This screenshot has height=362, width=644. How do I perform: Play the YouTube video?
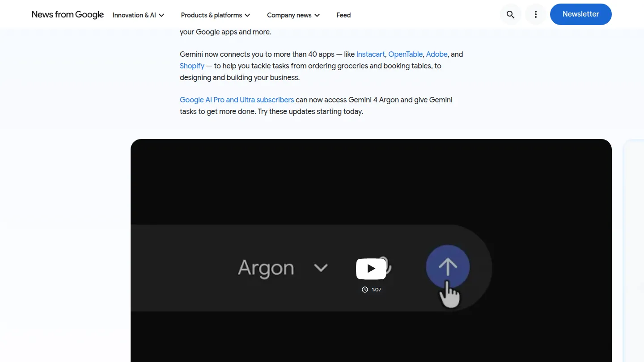coord(371,269)
